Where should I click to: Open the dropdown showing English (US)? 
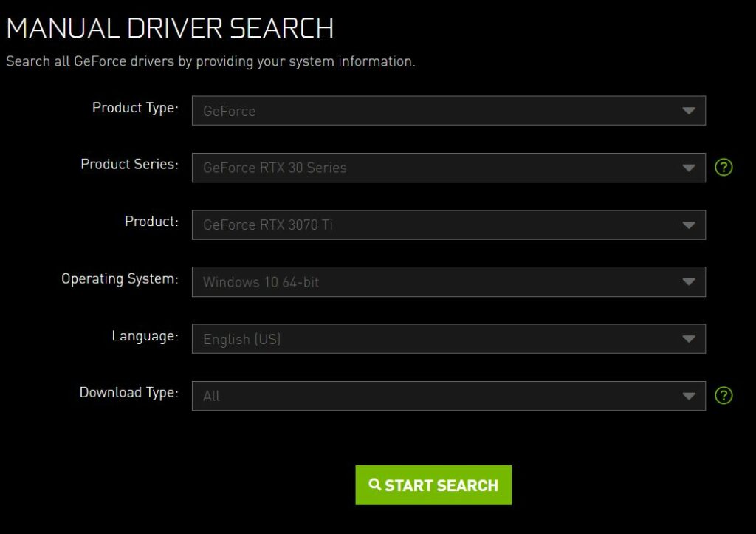pos(436,339)
